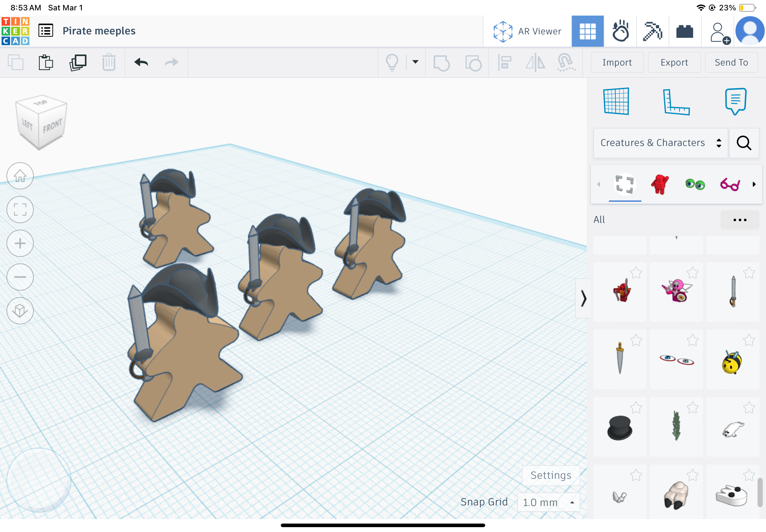The width and height of the screenshot is (766, 532).
Task: Click the Copy icon in toolbar
Action: click(15, 62)
